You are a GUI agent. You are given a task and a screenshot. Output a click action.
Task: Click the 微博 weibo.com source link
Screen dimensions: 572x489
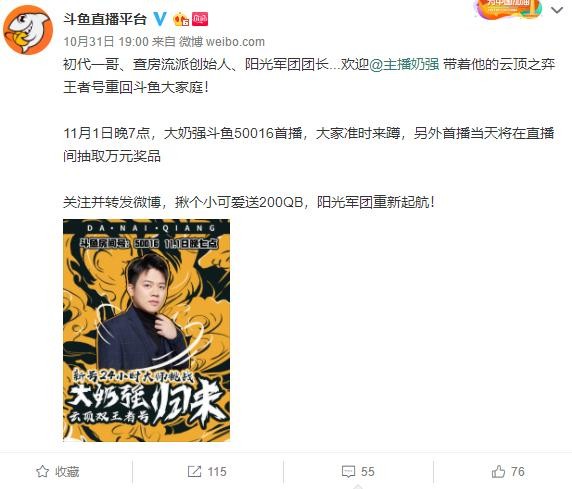point(221,42)
